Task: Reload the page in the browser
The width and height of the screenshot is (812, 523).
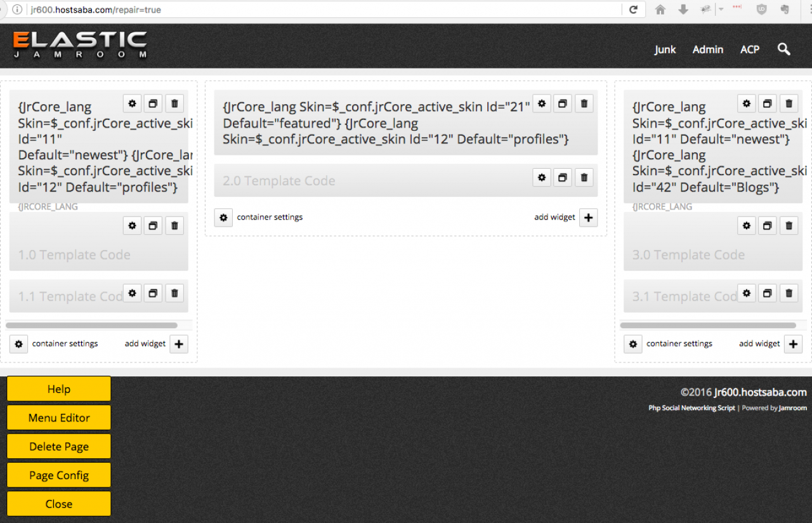Action: click(x=633, y=10)
